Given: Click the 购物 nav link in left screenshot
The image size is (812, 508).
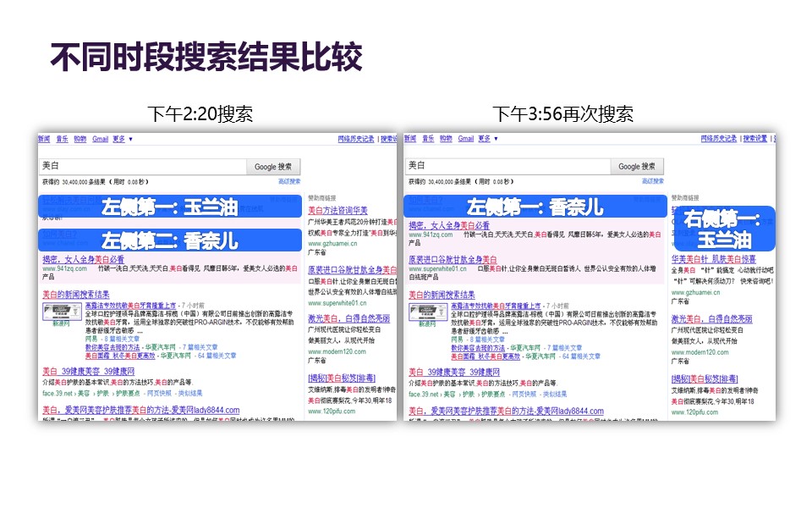Looking at the screenshot, I should (80, 139).
